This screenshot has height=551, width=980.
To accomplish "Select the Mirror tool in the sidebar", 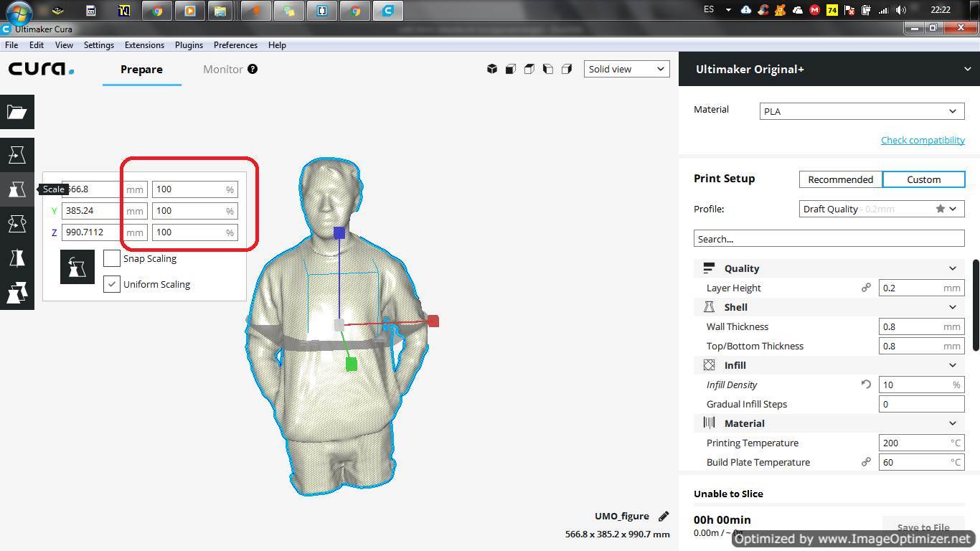I will (x=17, y=258).
